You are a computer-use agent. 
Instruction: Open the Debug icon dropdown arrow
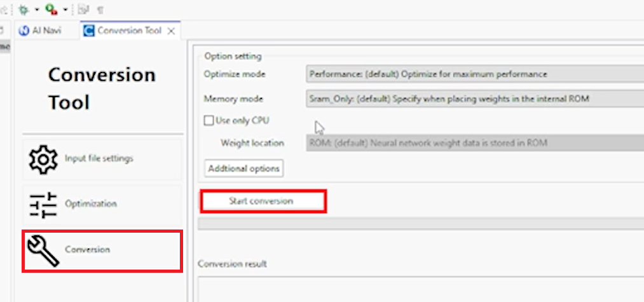(36, 10)
